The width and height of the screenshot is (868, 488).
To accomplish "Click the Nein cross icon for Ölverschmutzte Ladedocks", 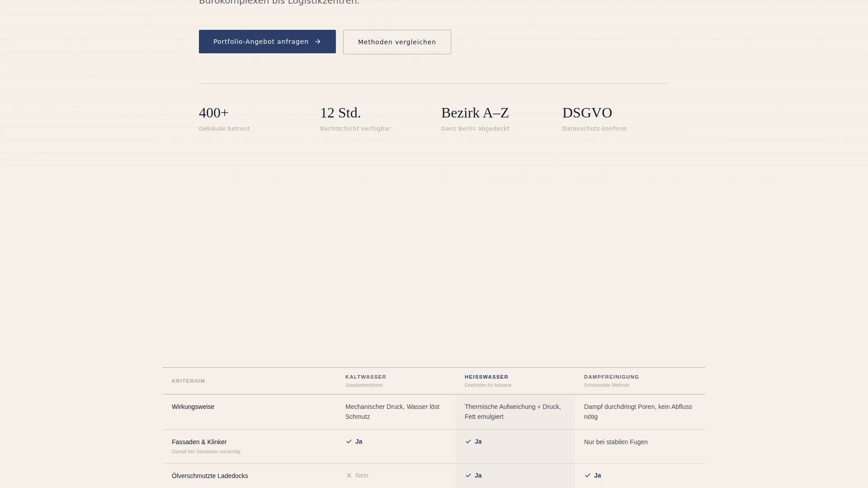I will [349, 475].
